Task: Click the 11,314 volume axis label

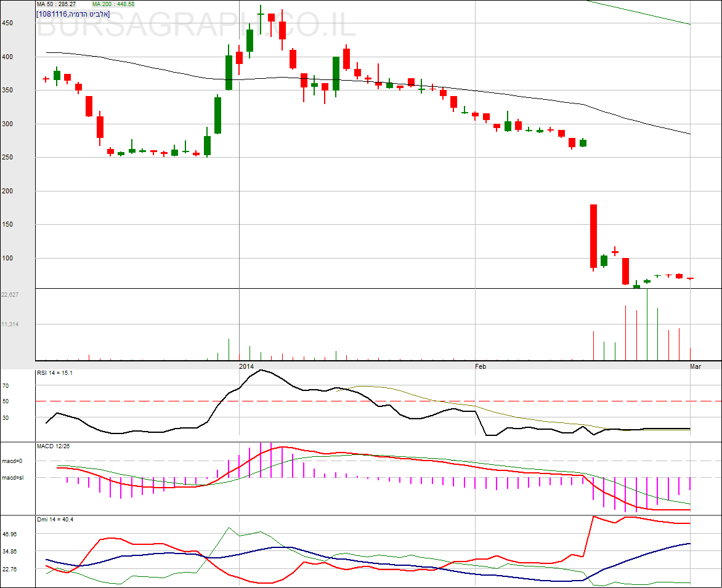Action: (x=10, y=324)
